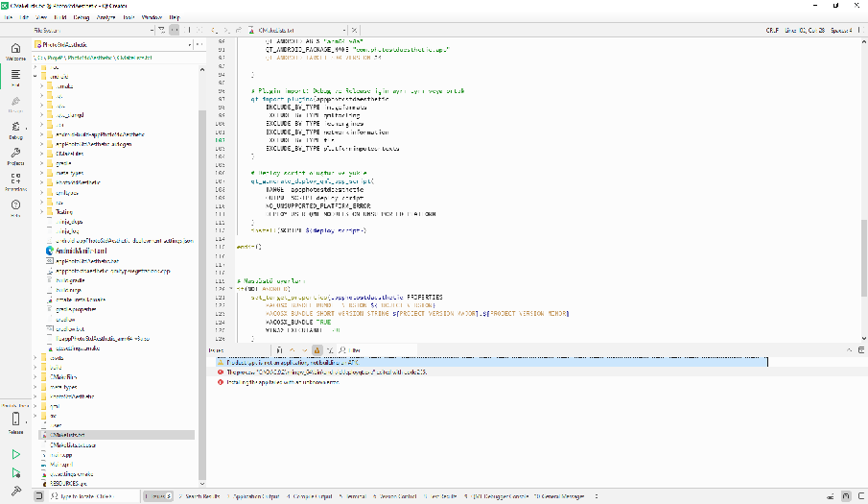The width and height of the screenshot is (868, 504).
Task: Open the File menu
Action: coord(8,17)
